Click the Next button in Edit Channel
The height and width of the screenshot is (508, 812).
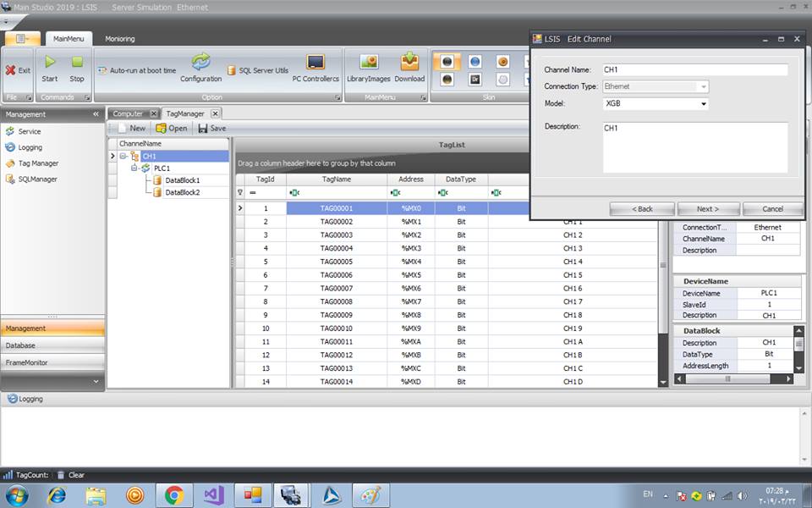pos(708,209)
